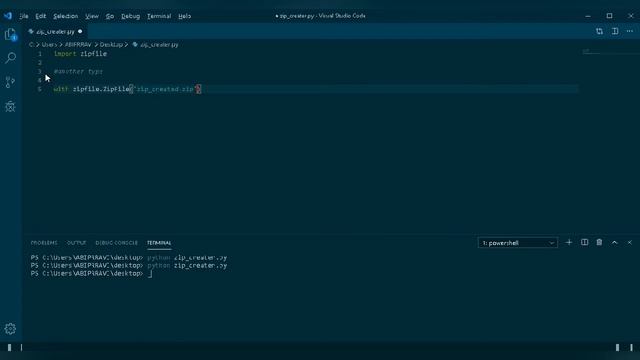Click the 'import zipfile' code line
640x360 pixels.
[x=80, y=54]
